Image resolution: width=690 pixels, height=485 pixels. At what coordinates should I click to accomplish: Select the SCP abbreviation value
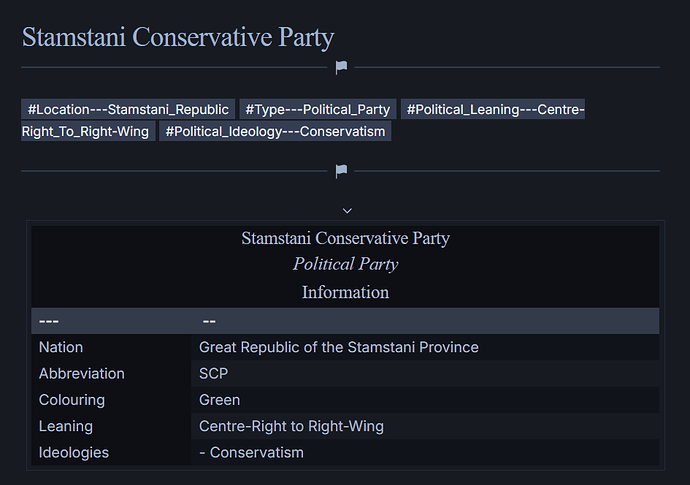[214, 373]
